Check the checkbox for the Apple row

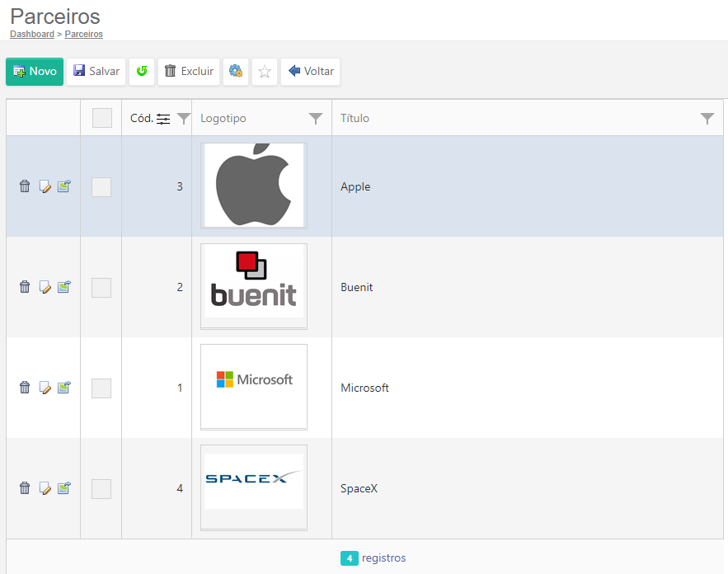coord(101,187)
